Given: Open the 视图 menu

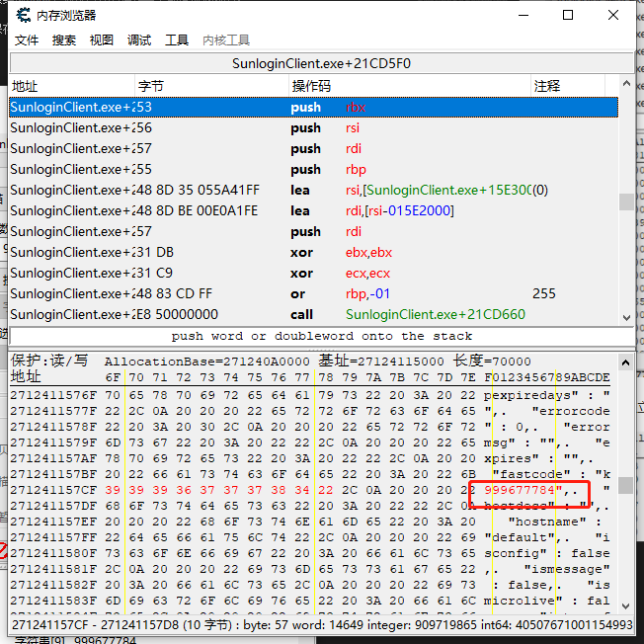Looking at the screenshot, I should click(x=102, y=40).
